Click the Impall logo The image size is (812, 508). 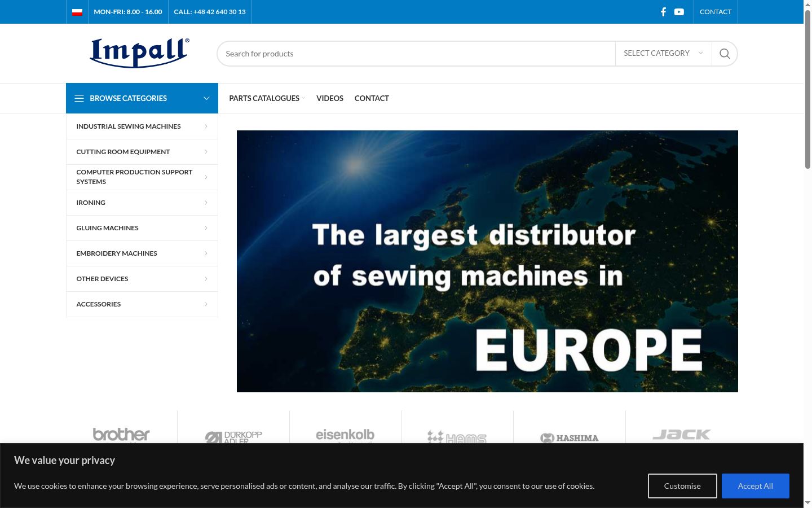coord(140,53)
